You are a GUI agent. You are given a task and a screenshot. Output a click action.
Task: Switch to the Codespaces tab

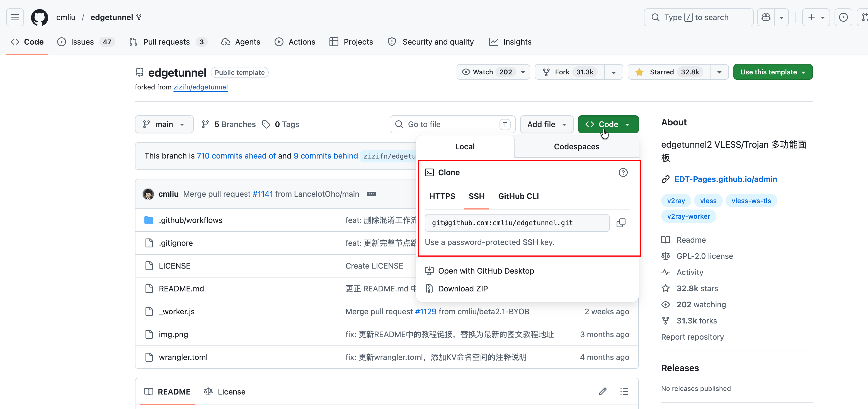click(x=576, y=147)
